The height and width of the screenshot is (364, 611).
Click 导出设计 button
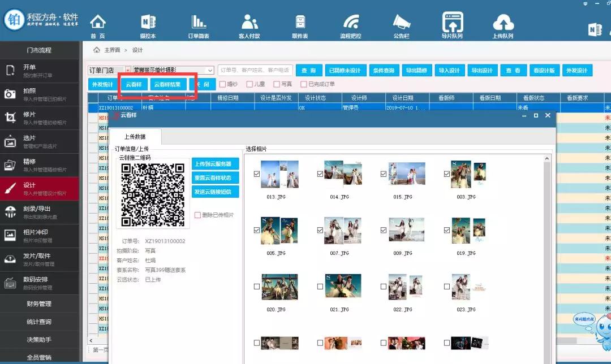click(x=481, y=71)
